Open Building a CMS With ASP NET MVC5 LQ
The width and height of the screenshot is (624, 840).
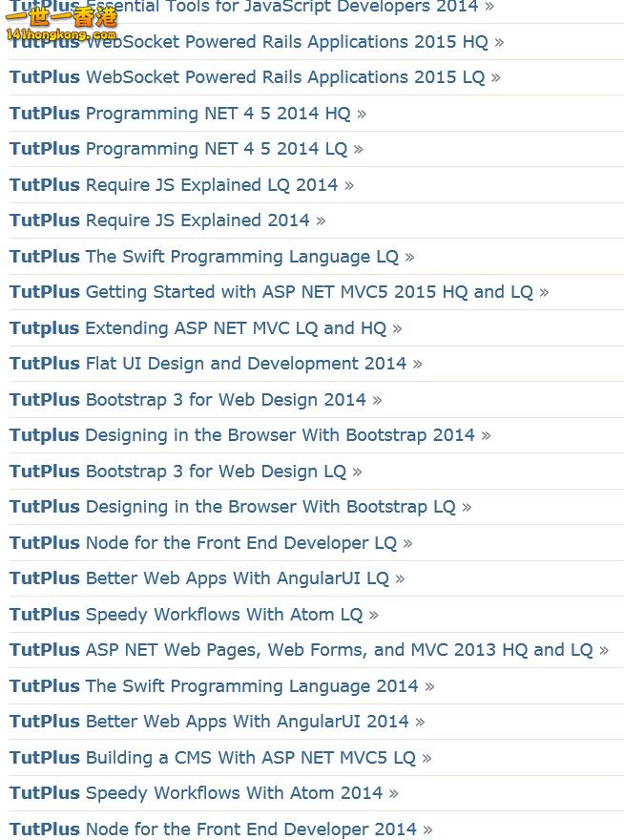[220, 758]
